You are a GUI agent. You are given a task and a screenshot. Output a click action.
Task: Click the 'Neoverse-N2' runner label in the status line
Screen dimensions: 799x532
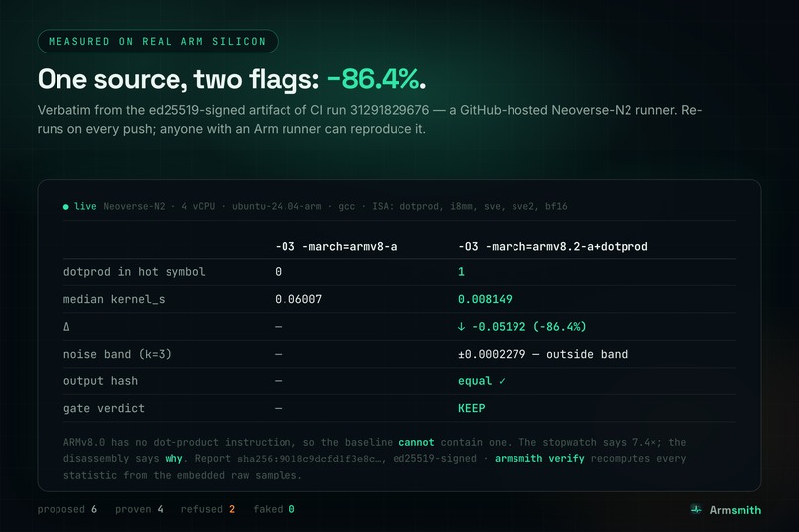(x=134, y=206)
